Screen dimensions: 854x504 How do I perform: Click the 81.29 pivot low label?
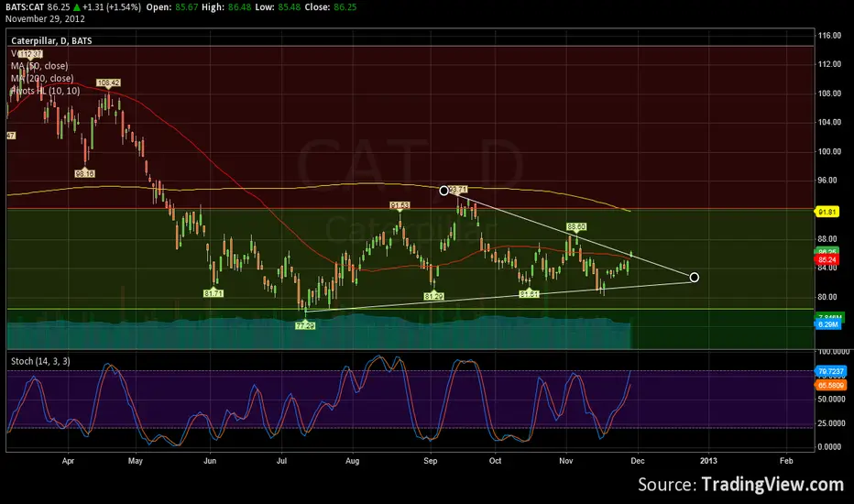point(434,296)
